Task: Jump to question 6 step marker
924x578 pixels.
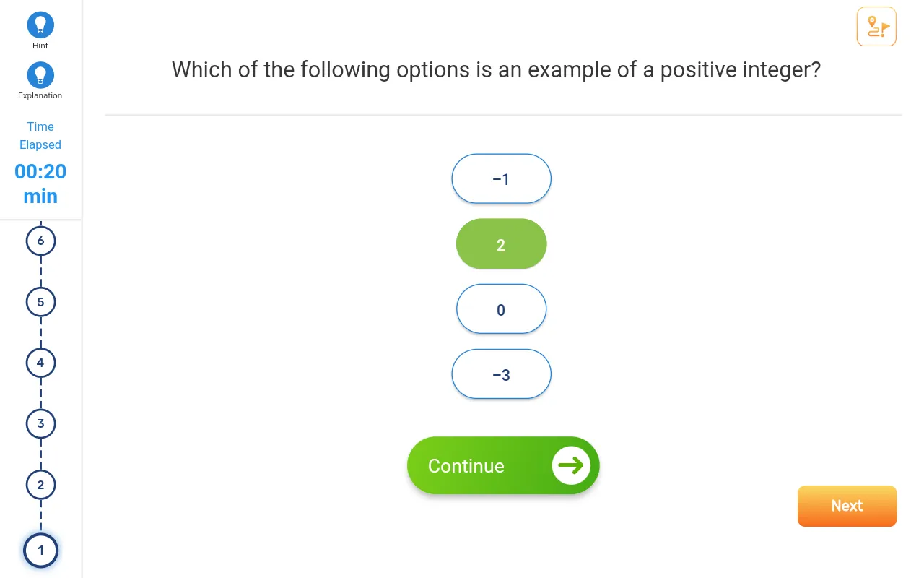Action: click(40, 241)
